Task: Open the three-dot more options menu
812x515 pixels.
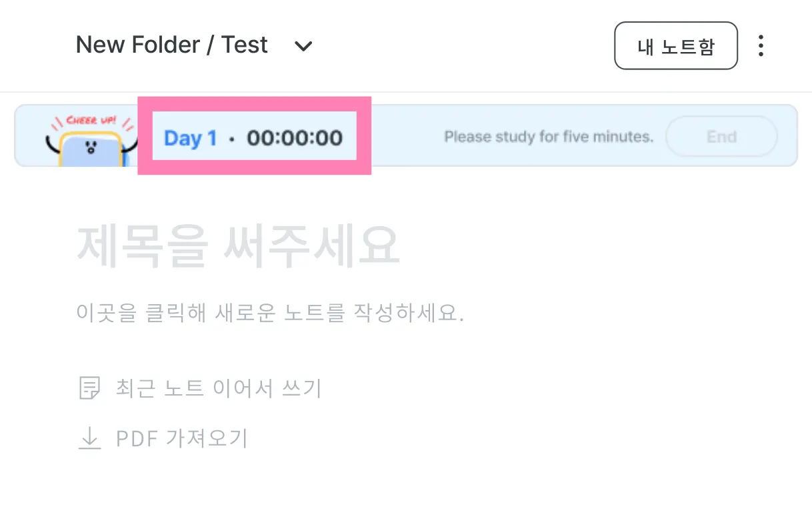Action: point(761,46)
